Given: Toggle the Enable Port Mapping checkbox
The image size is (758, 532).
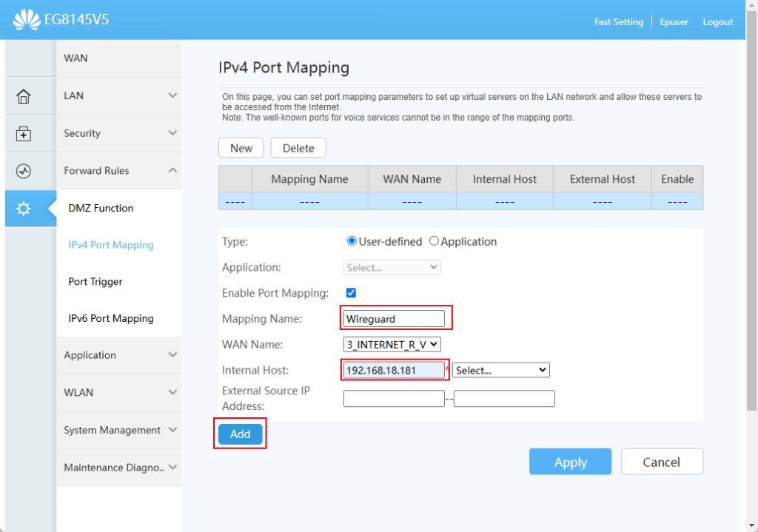Looking at the screenshot, I should (352, 293).
